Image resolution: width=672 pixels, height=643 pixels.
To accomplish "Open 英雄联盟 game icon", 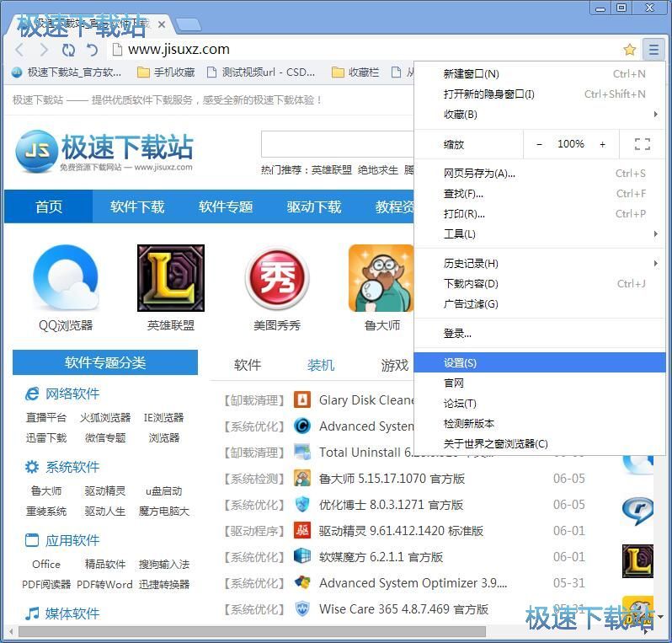I will pos(171,278).
